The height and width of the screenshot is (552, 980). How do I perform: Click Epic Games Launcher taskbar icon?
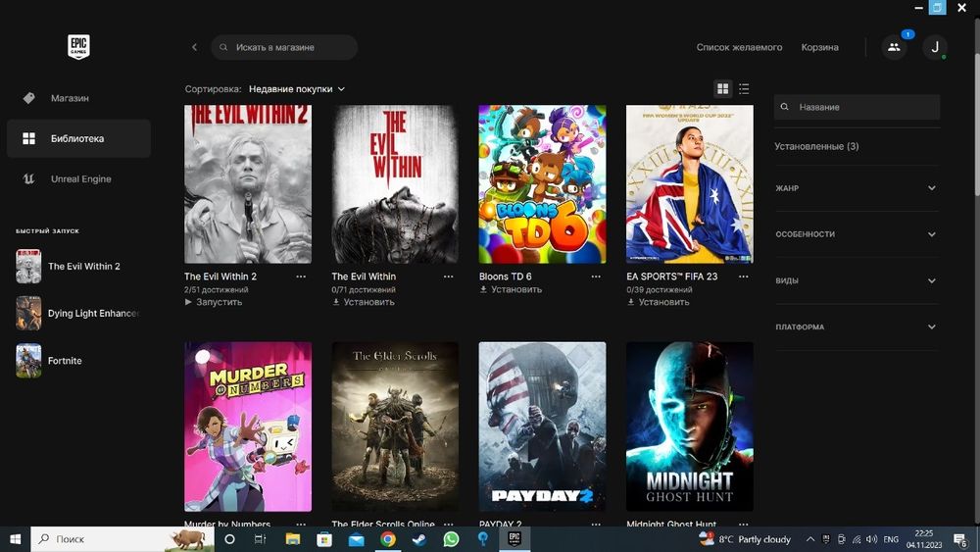coord(514,539)
